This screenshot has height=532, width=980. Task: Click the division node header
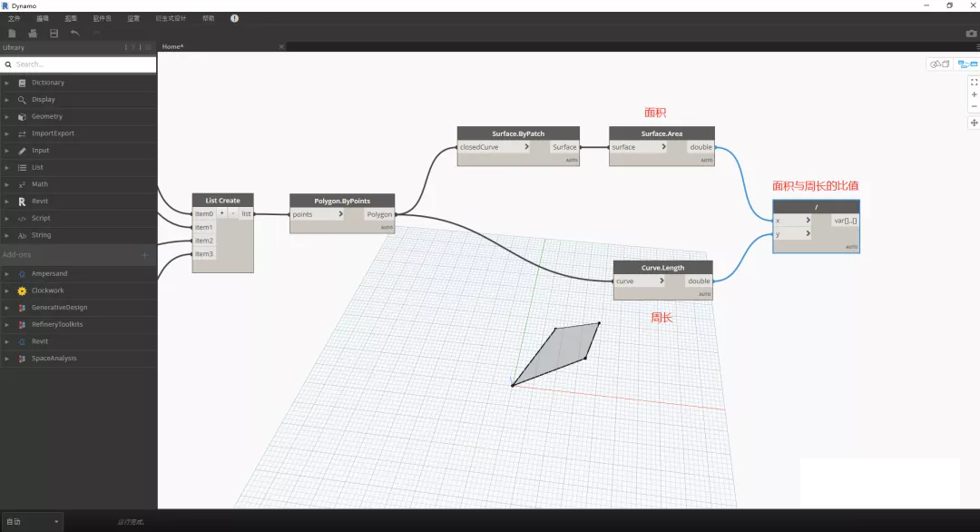coord(817,207)
